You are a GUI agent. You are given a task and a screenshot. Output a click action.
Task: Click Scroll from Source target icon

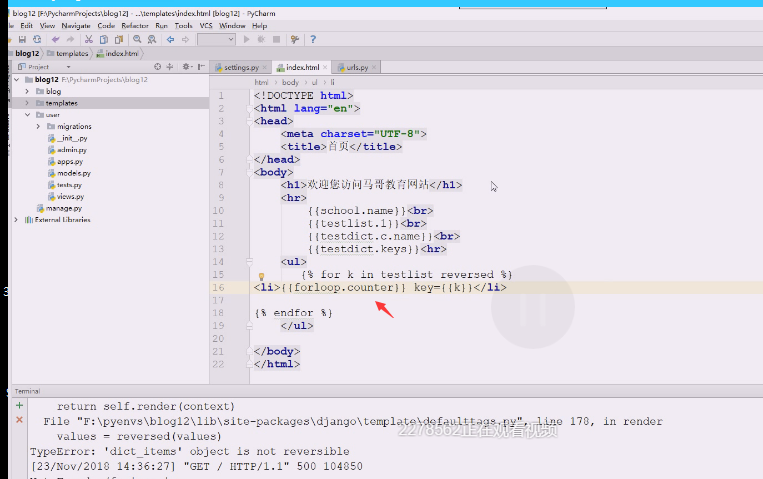(x=157, y=67)
